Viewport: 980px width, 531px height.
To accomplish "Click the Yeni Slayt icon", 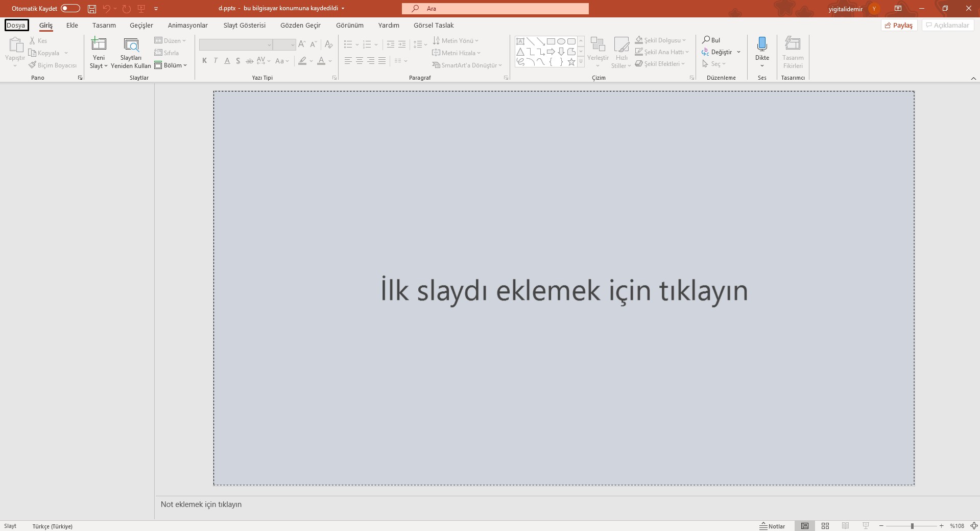I will pyautogui.click(x=99, y=44).
